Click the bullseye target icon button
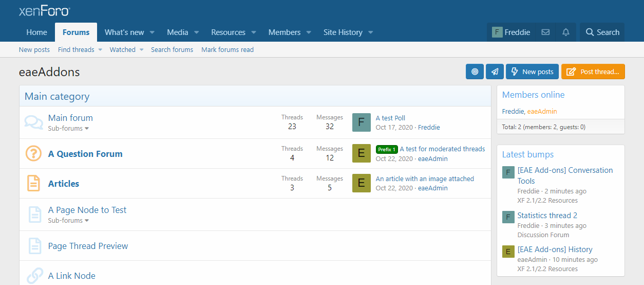644x285 pixels. 475,72
